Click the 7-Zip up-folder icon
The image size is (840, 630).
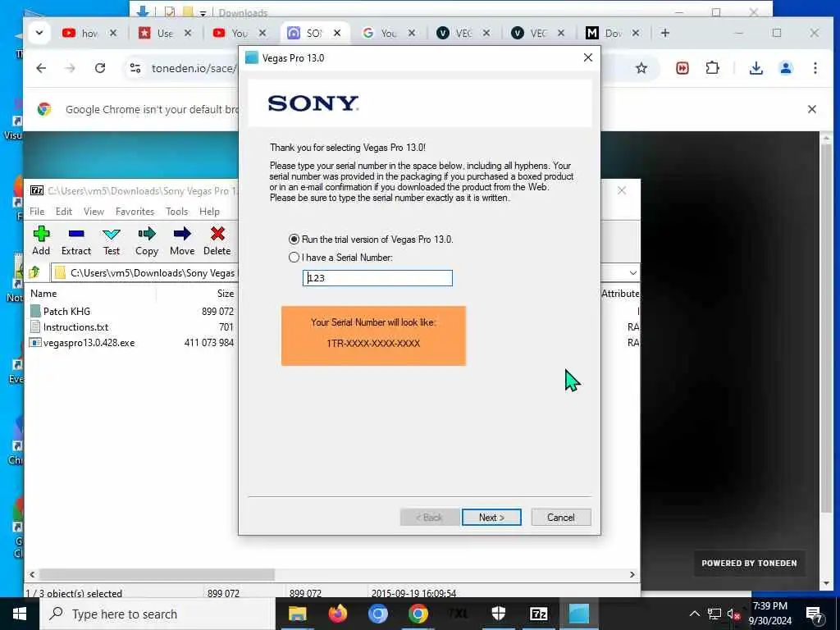[x=34, y=272]
